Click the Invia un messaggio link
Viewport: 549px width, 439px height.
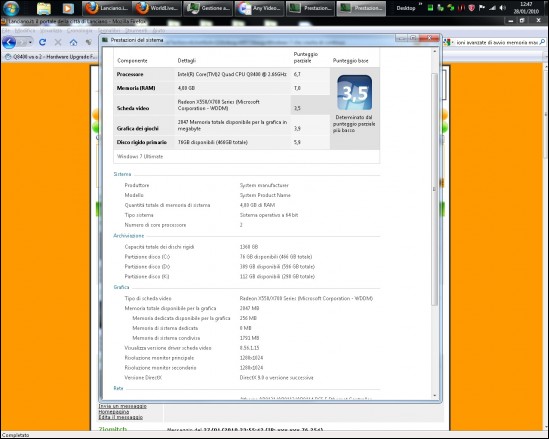point(123,406)
